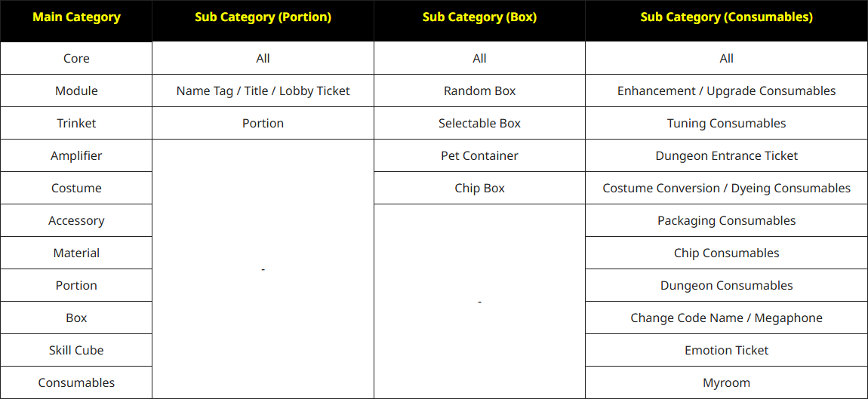868x399 pixels.
Task: Click Name Tag / Title / Lobby Ticket
Action: pos(263,91)
